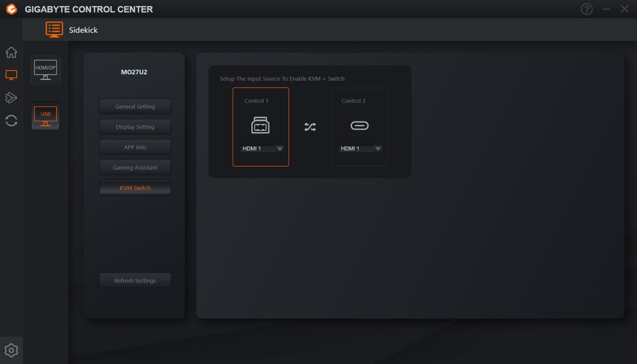
Task: Open the arrow-shaped sidebar icon
Action: pos(11,98)
